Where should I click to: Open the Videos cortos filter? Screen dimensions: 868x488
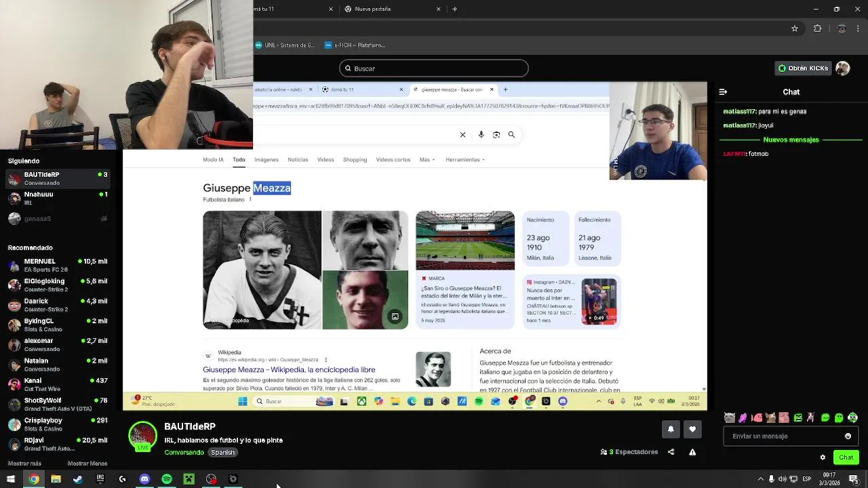393,160
